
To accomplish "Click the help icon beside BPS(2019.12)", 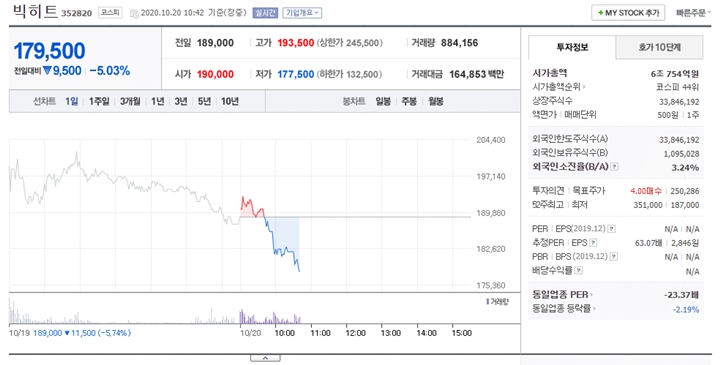I will (x=614, y=256).
